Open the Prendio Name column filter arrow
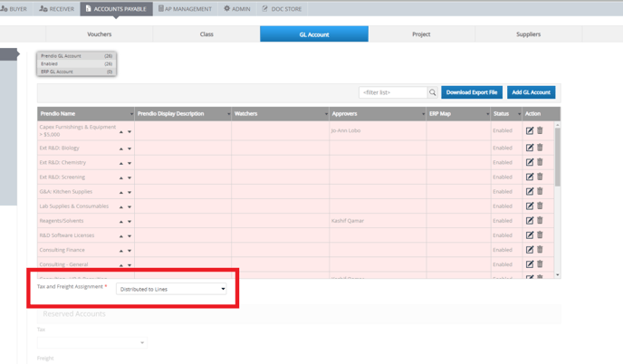 click(131, 114)
